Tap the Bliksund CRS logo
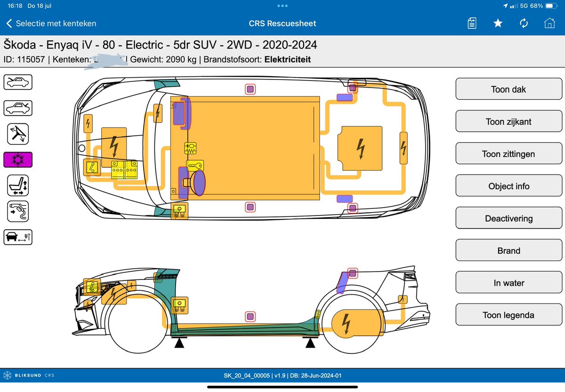This screenshot has height=392, width=565. pyautogui.click(x=28, y=376)
